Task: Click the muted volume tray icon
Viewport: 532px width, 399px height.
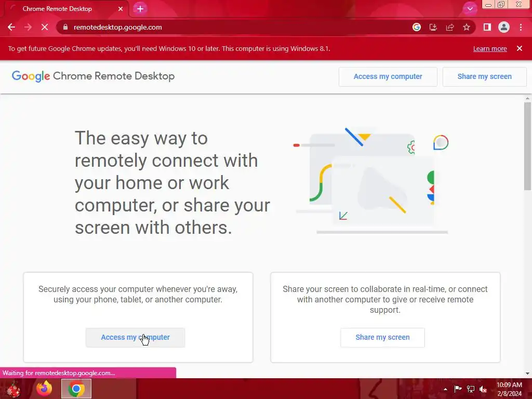Action: pos(483,389)
